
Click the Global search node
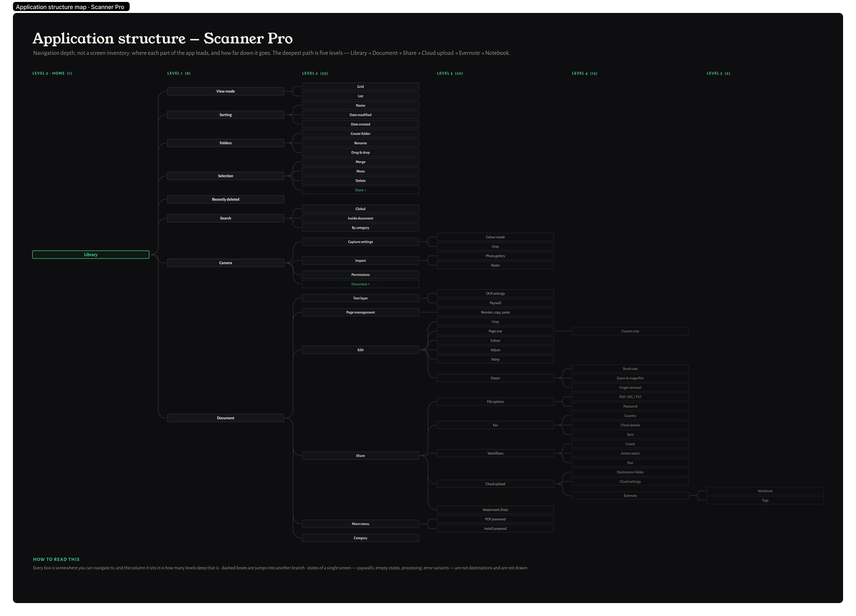click(x=360, y=209)
